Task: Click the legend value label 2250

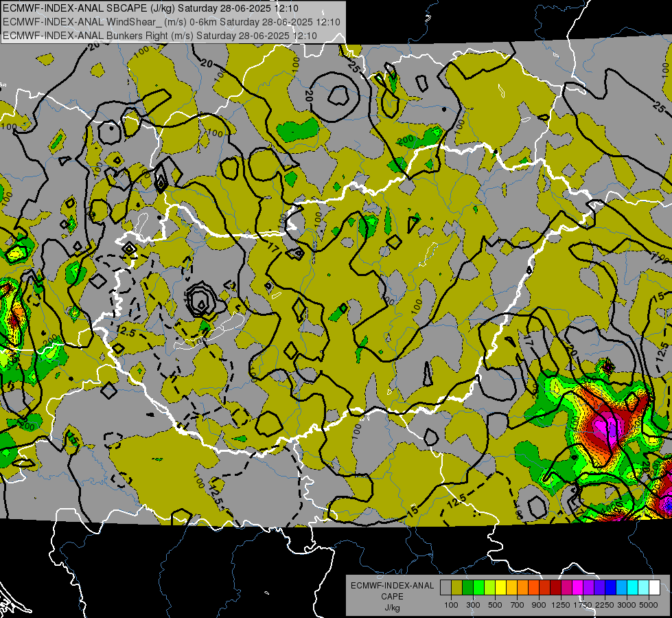Action: point(605,605)
